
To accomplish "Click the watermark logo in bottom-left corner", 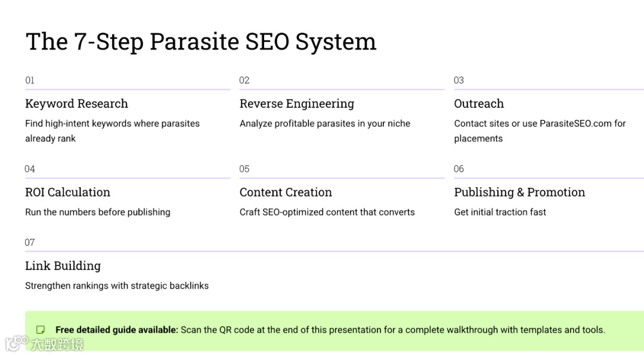I will pyautogui.click(x=44, y=343).
